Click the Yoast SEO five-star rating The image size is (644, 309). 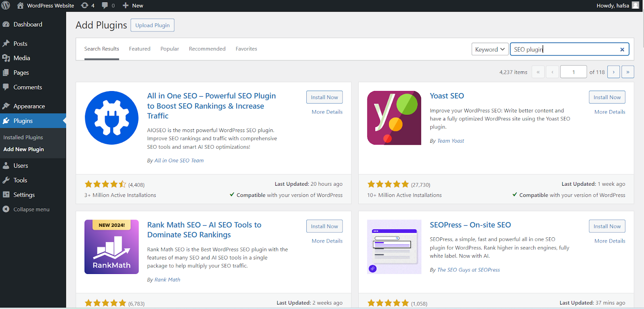coord(388,184)
